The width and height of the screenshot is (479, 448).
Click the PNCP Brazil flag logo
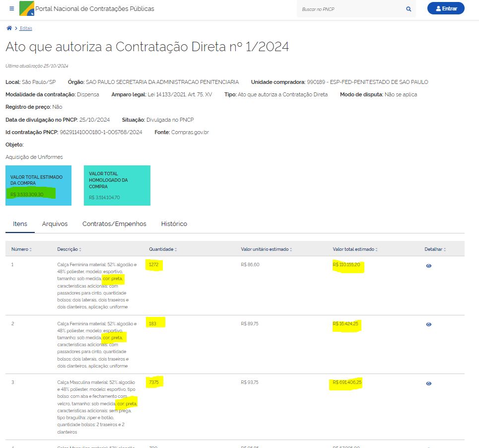pyautogui.click(x=27, y=8)
